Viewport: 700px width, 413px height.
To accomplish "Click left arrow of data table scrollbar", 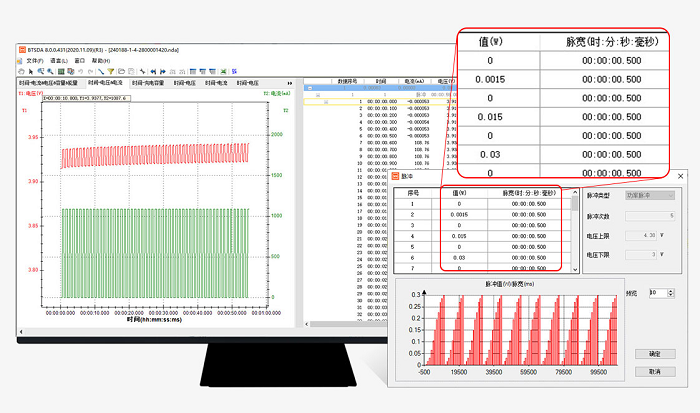I will click(x=307, y=324).
